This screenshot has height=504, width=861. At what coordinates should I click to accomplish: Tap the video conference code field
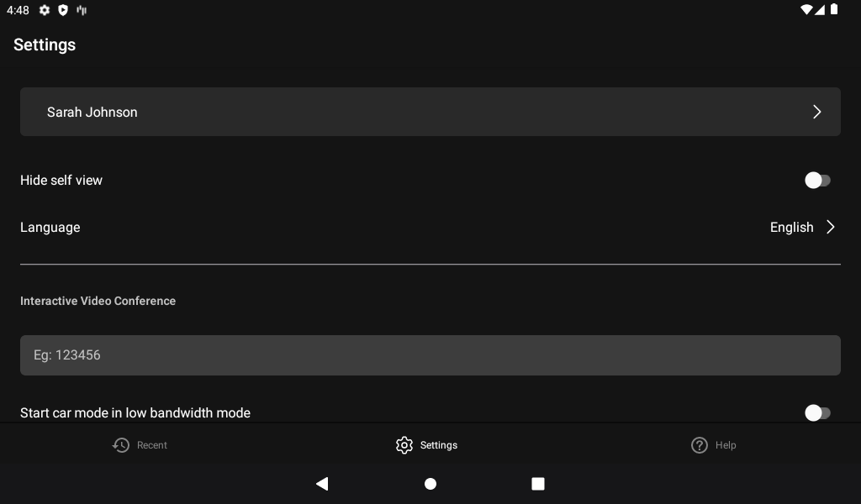point(430,354)
